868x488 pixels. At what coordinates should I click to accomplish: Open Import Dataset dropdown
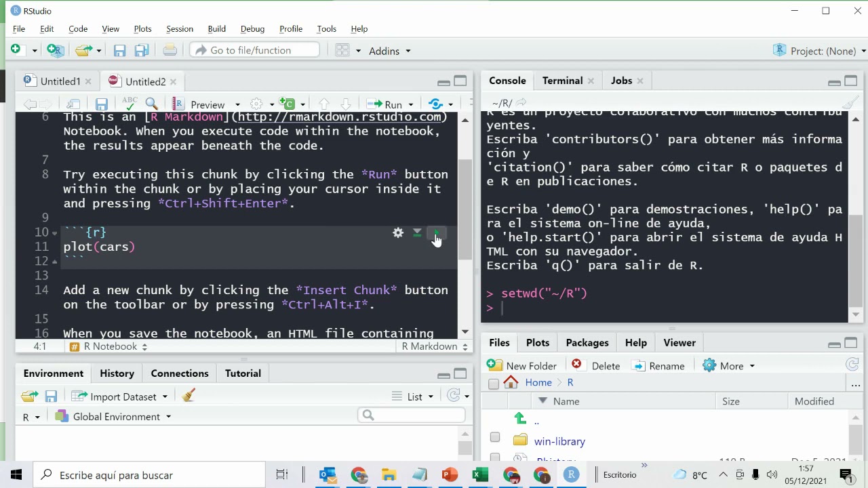(x=120, y=396)
